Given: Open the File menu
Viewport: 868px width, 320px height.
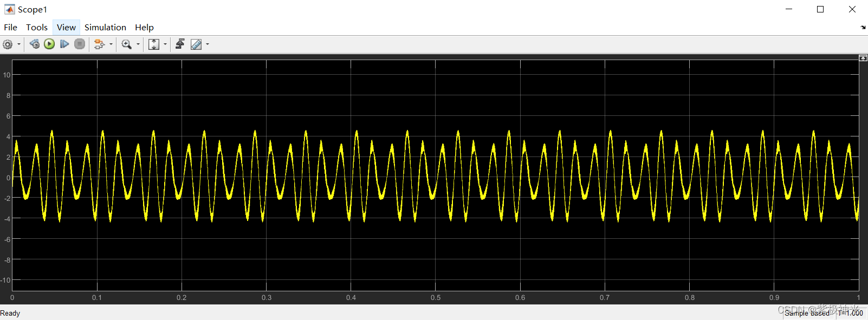Looking at the screenshot, I should coord(10,27).
